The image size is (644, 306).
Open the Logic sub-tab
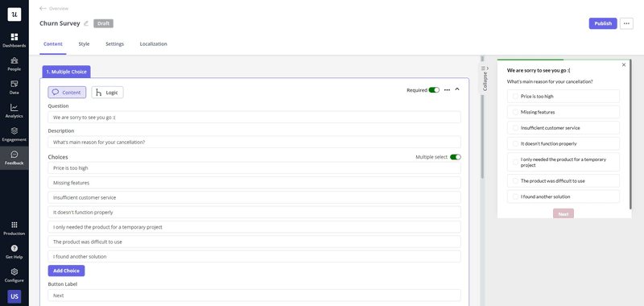tap(107, 93)
